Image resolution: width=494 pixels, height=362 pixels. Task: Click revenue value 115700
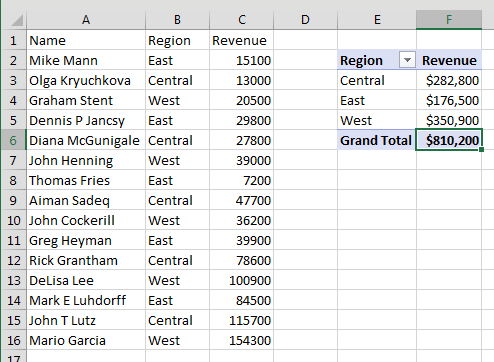(242, 320)
